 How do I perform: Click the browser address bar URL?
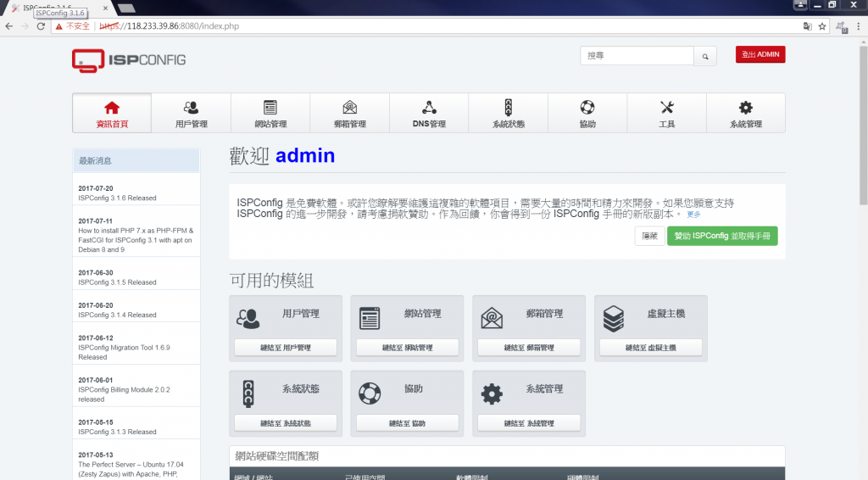pyautogui.click(x=170, y=26)
